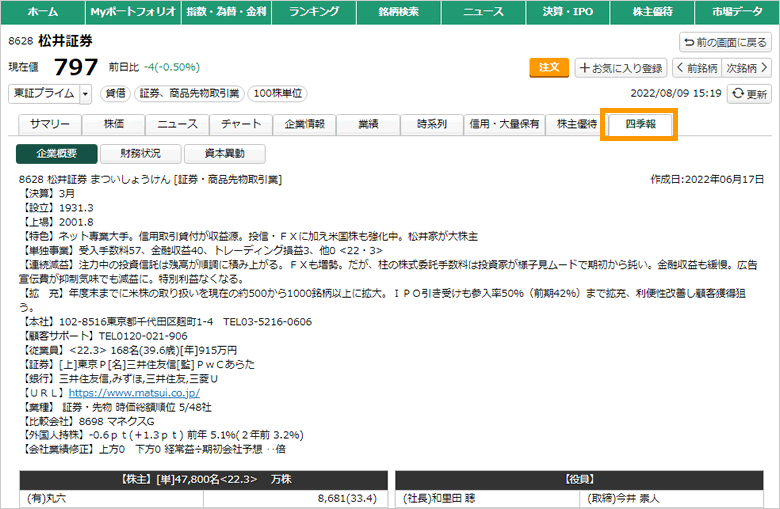The image size is (780, 509).
Task: Go to previous stock 前銘柄
Action: click(x=696, y=68)
